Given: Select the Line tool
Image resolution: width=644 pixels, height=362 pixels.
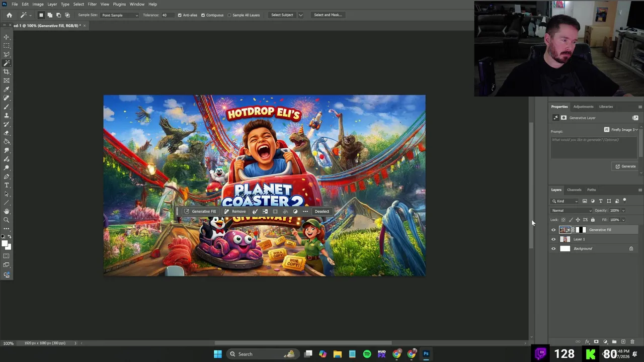Looking at the screenshot, I should tap(7, 203).
